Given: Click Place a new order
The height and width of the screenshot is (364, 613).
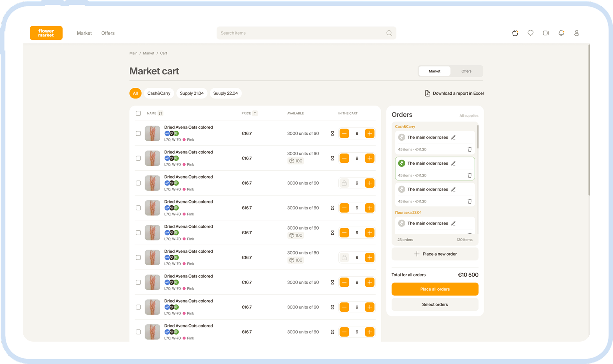Looking at the screenshot, I should point(435,254).
